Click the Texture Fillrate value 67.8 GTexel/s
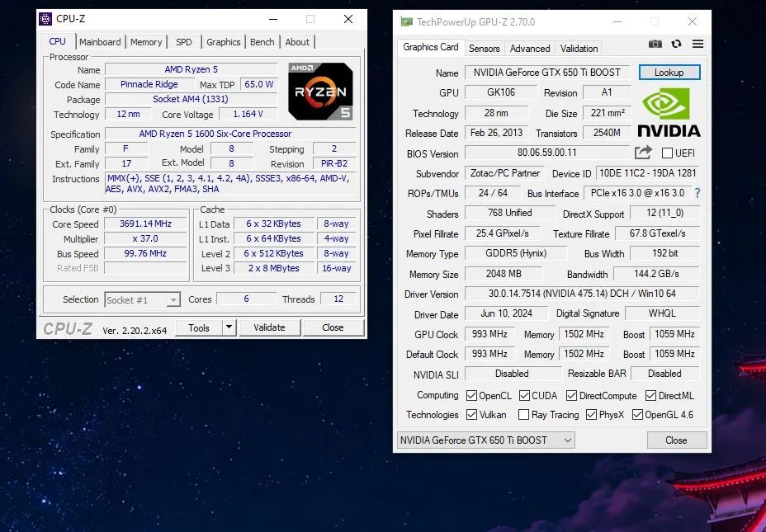The width and height of the screenshot is (766, 532). [657, 233]
